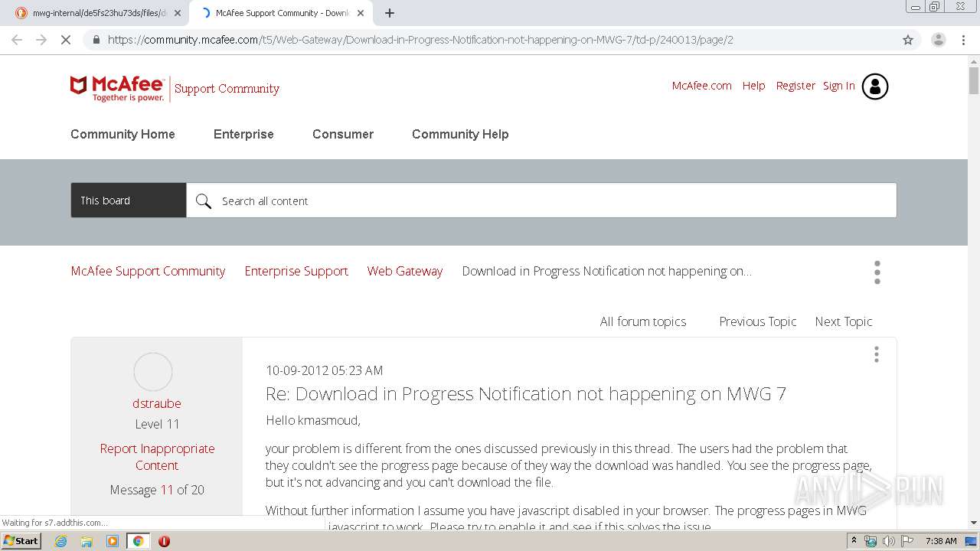Click Report Inappropriate Content
The height and width of the screenshot is (551, 980).
(157, 457)
